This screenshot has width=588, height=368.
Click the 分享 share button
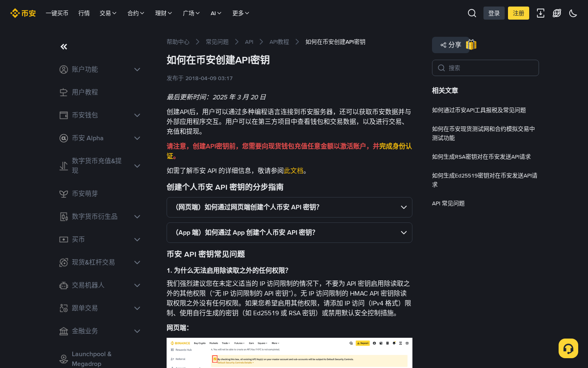tap(450, 45)
